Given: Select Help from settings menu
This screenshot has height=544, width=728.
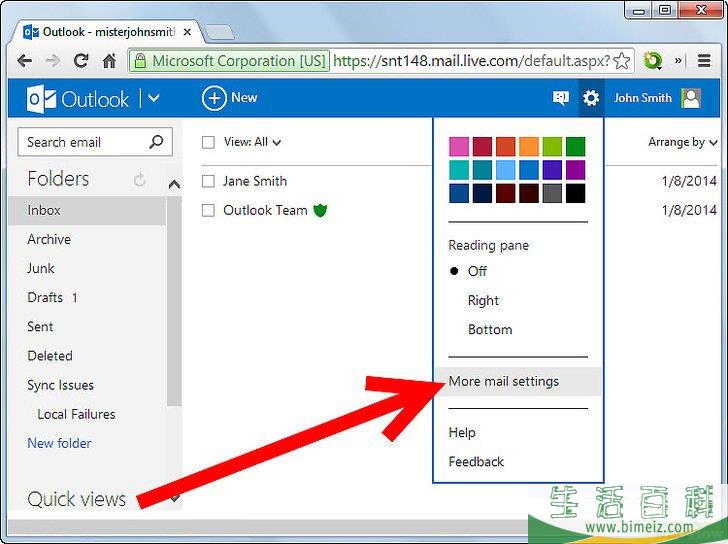Looking at the screenshot, I should click(x=462, y=433).
